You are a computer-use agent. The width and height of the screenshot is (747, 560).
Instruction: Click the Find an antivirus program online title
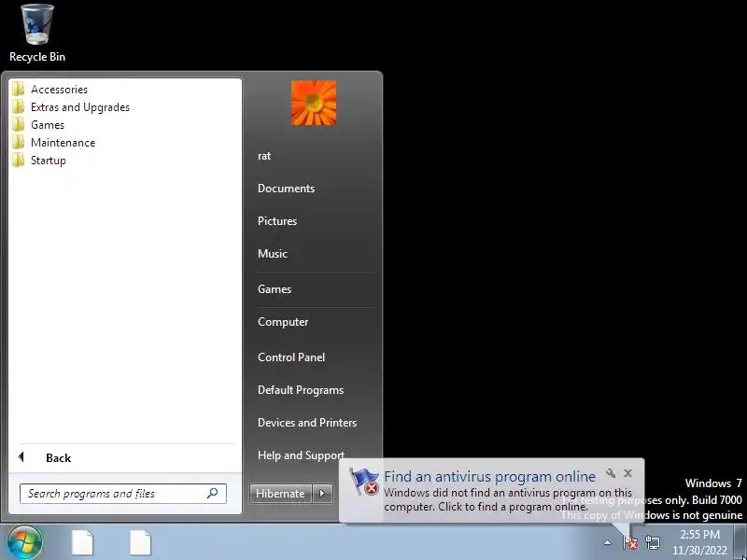click(489, 476)
